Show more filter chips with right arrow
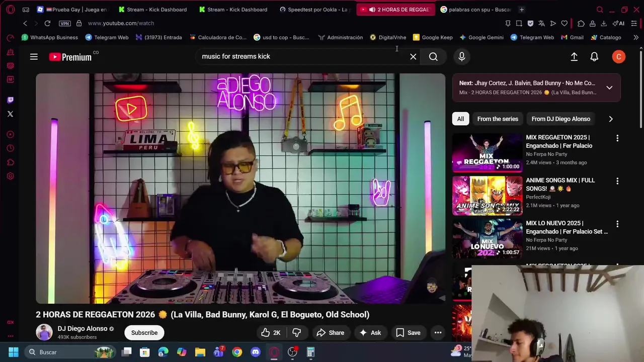 [x=611, y=119]
